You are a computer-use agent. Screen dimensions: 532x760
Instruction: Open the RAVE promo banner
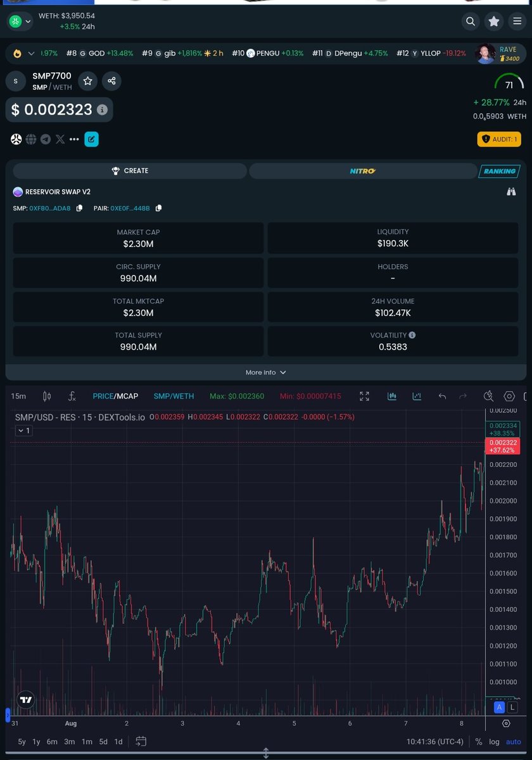click(500, 54)
